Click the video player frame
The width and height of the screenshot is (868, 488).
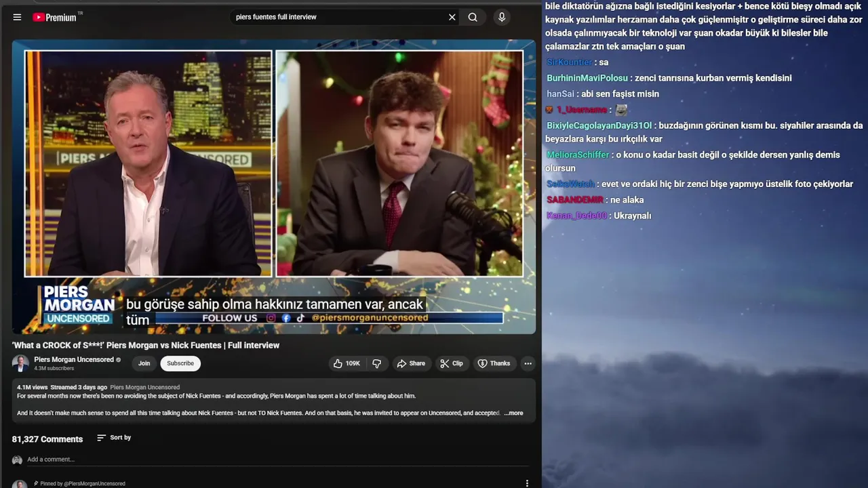click(274, 186)
